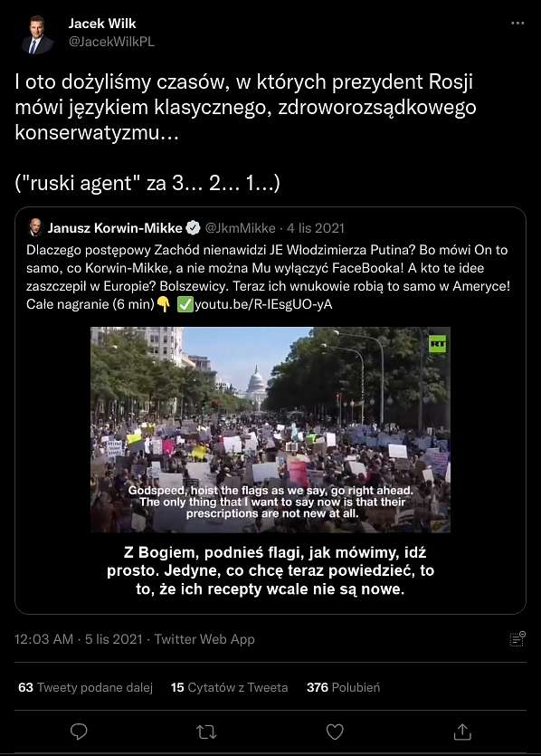
Task: View the 376 Polubień list
Action: (x=343, y=687)
